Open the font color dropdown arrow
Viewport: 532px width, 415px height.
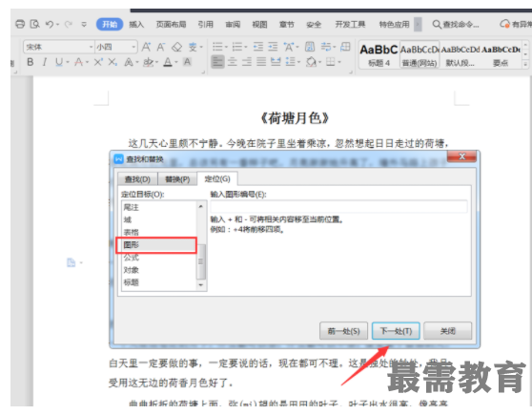tap(176, 62)
